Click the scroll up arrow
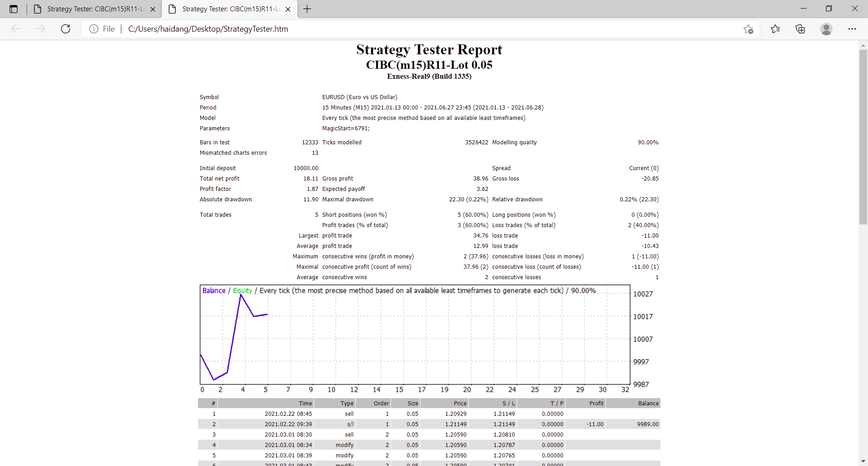This screenshot has height=466, width=868. pos(863,45)
